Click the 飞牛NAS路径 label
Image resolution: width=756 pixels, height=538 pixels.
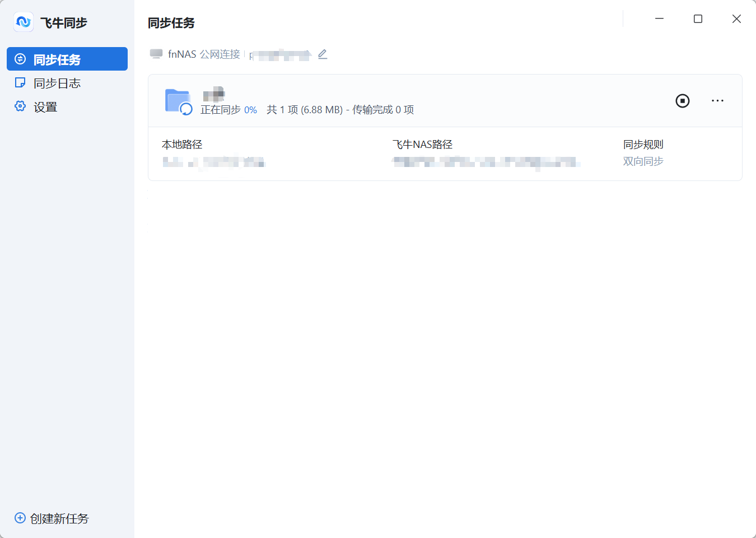422,145
